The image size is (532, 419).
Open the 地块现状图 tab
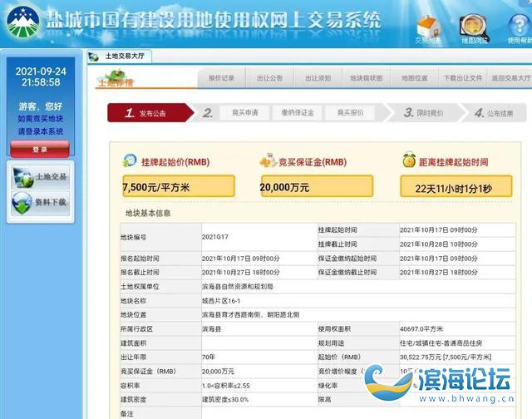click(x=366, y=78)
